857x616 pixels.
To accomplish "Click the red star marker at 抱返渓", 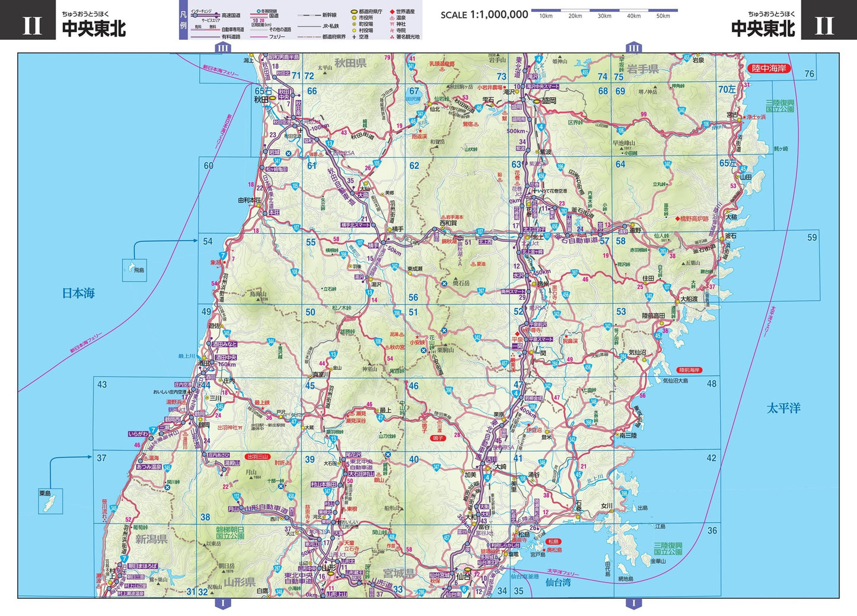I will point(420,130).
